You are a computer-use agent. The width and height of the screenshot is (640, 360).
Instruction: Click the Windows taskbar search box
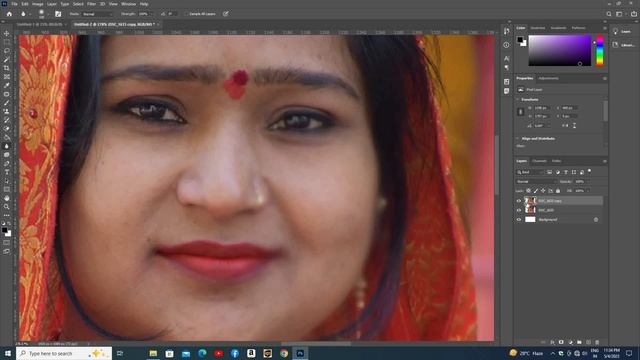pyautogui.click(x=64, y=353)
